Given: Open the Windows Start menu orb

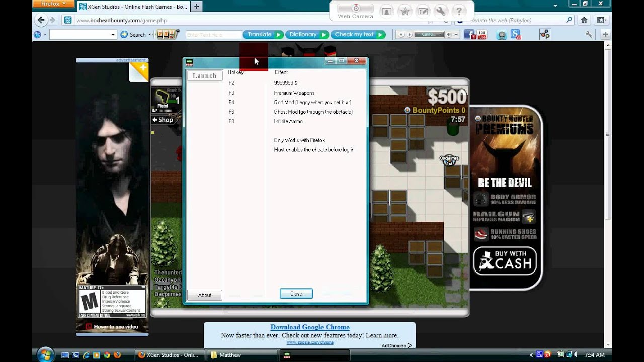Looking at the screenshot, I should (45, 354).
